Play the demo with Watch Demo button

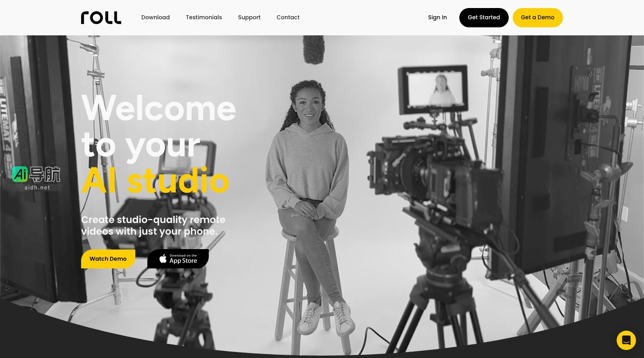click(108, 259)
